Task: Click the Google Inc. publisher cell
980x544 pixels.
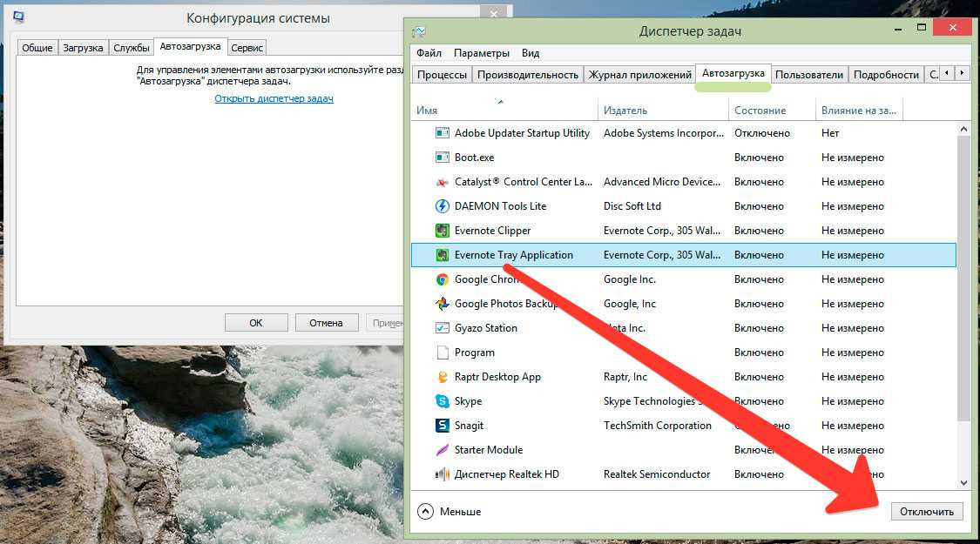Action: (629, 279)
